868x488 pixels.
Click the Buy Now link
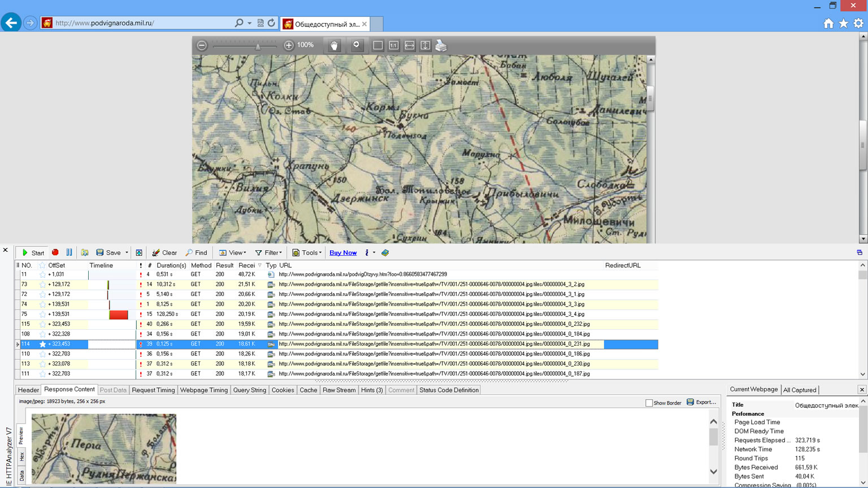[343, 252]
